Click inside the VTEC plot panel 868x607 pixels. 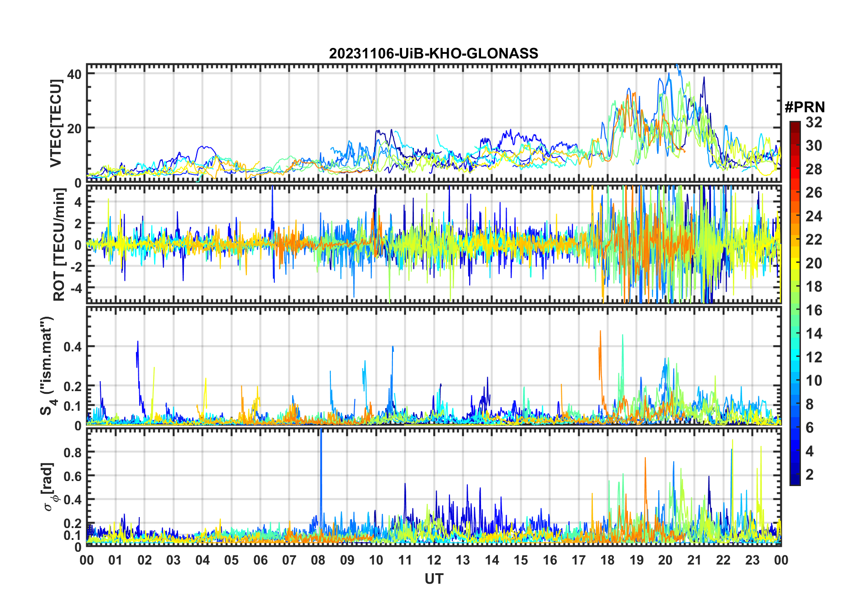[434, 123]
